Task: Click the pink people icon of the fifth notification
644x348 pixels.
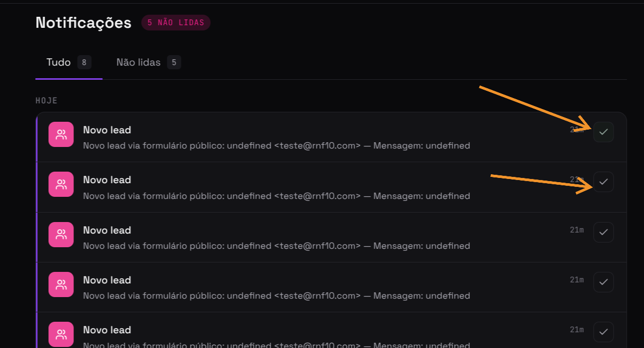Action: (61, 334)
